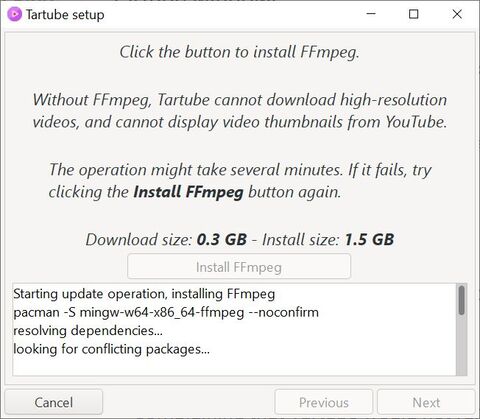Go back with the Previous button
Screen dimensions: 480x419
tap(324, 402)
